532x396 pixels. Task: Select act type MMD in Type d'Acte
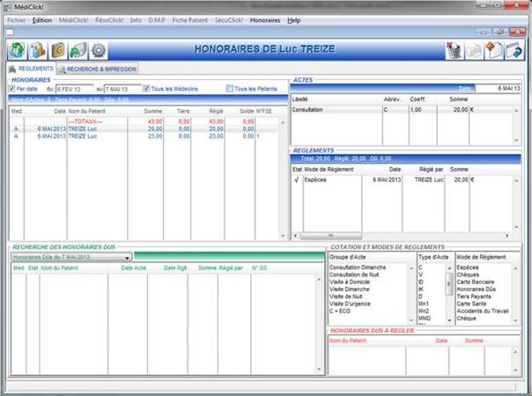pos(425,318)
